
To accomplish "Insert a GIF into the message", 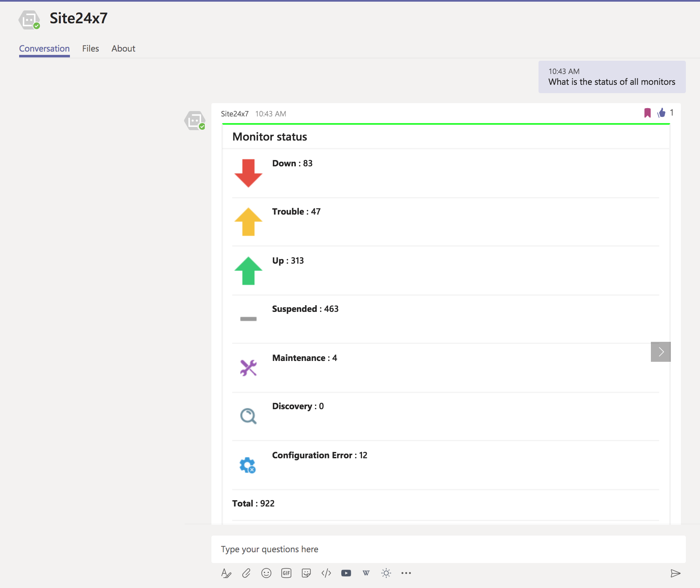I will 286,573.
